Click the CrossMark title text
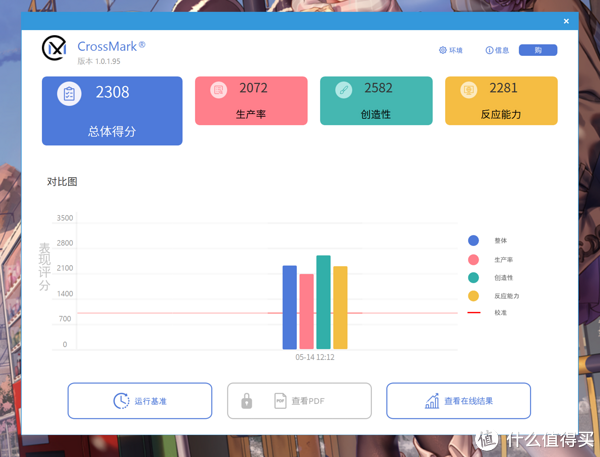This screenshot has height=457, width=600. click(x=111, y=46)
